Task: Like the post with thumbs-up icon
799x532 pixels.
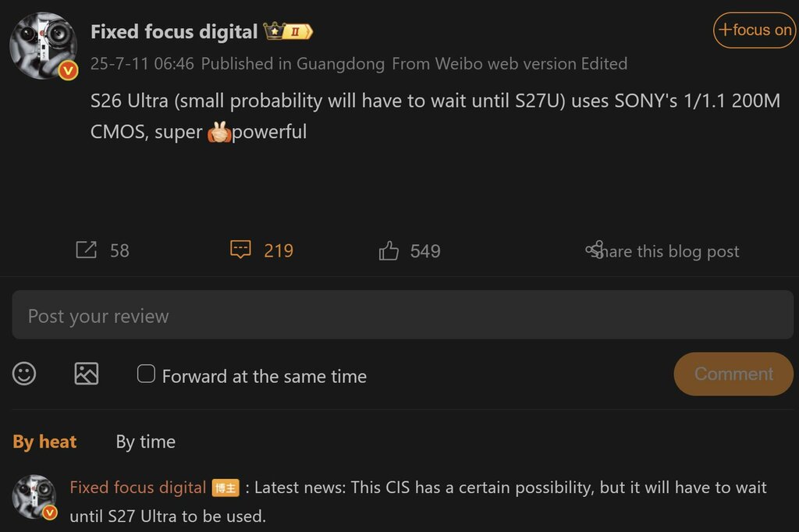Action: point(389,251)
